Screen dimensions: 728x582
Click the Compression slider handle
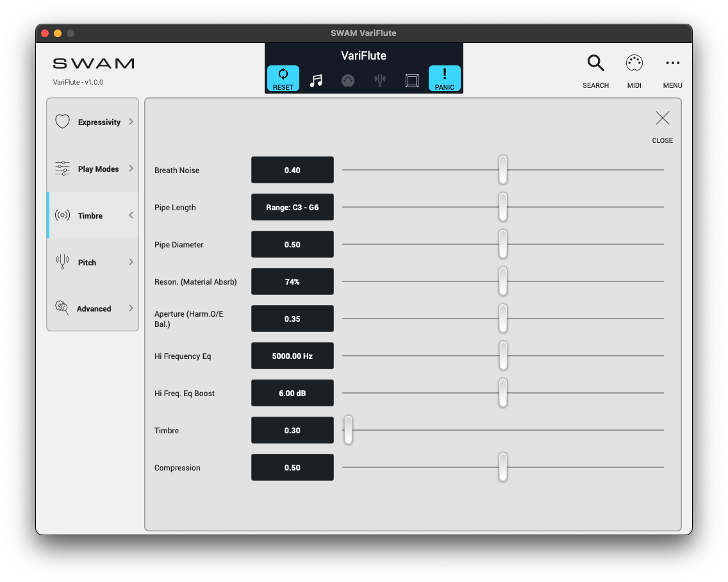[503, 467]
